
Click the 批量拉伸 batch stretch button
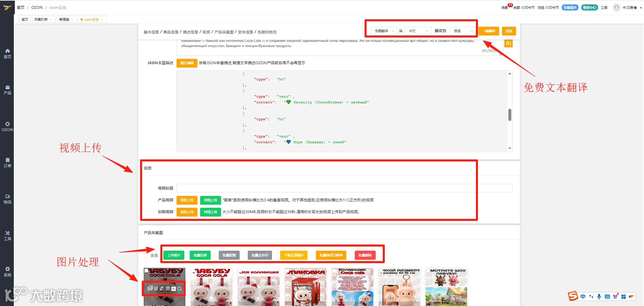click(x=200, y=255)
